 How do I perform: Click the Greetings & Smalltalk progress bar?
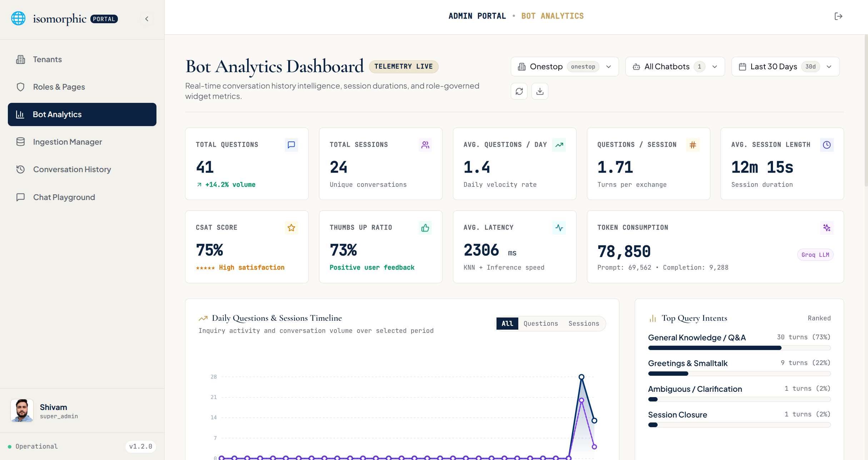(739, 374)
